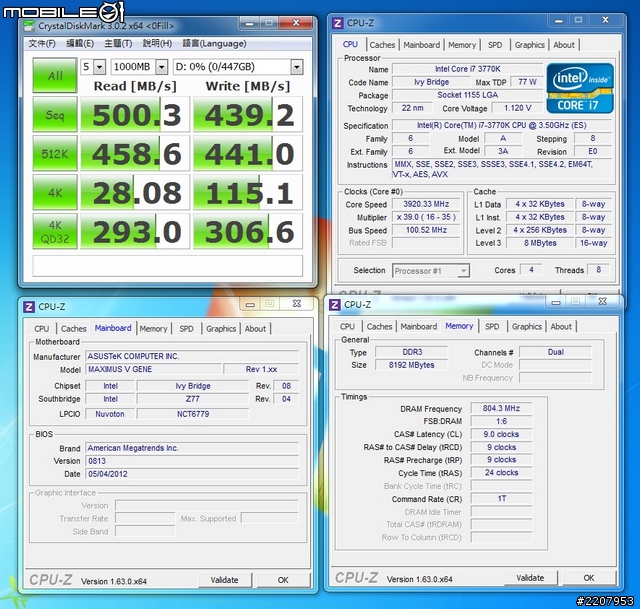
Task: Click Validate in the Memory CPU-Z window
Action: coord(530,578)
